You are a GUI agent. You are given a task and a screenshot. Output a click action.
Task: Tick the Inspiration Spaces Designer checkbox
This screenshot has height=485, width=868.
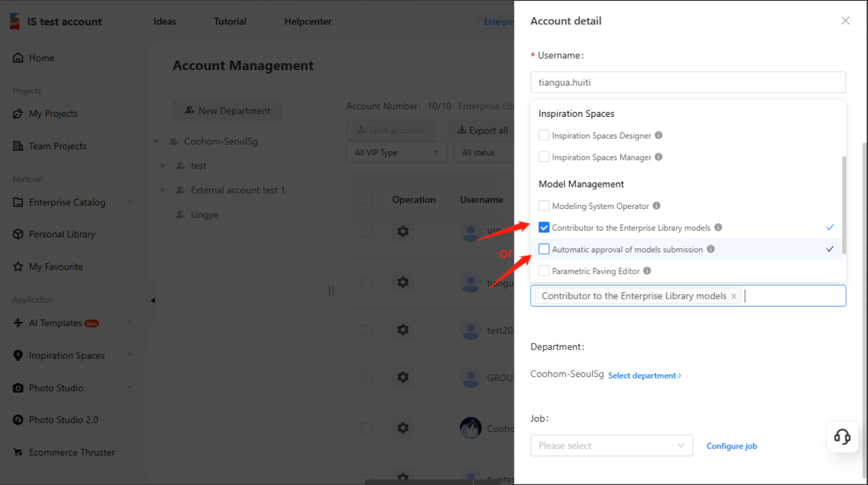[x=544, y=135]
